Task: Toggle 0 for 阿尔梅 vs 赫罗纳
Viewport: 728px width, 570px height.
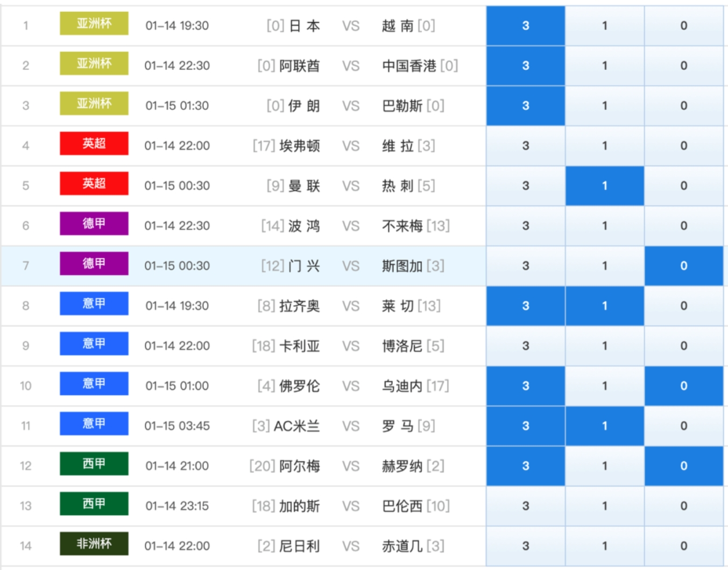Action: [x=684, y=466]
